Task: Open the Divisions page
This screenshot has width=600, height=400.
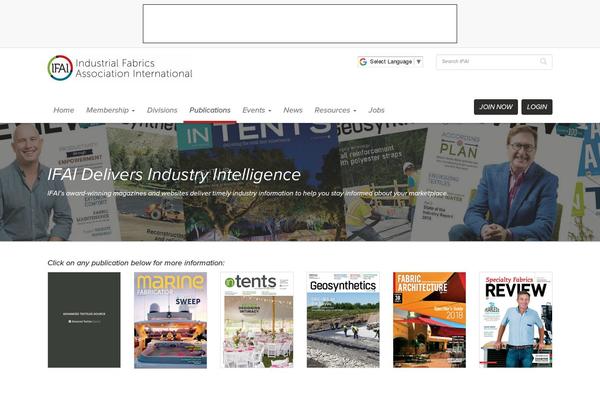Action: 162,110
